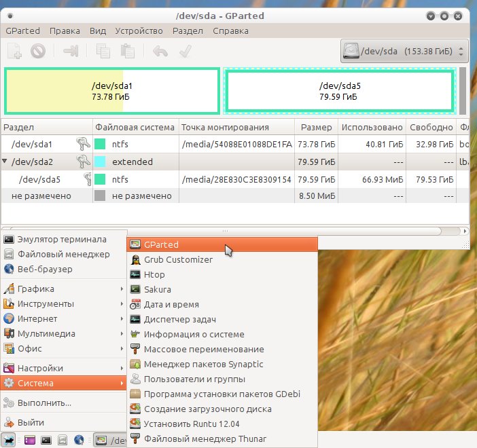
Task: Sort by the Использовано column header
Action: 372,127
